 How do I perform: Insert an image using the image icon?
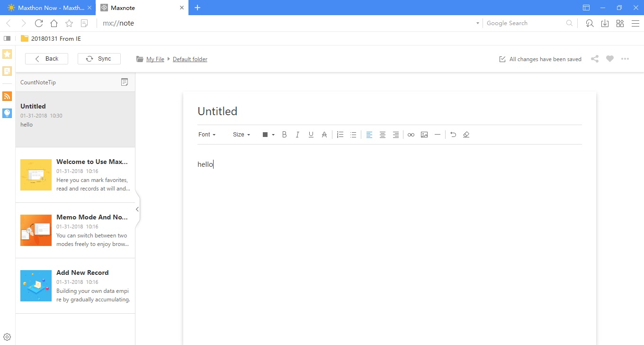(x=424, y=135)
